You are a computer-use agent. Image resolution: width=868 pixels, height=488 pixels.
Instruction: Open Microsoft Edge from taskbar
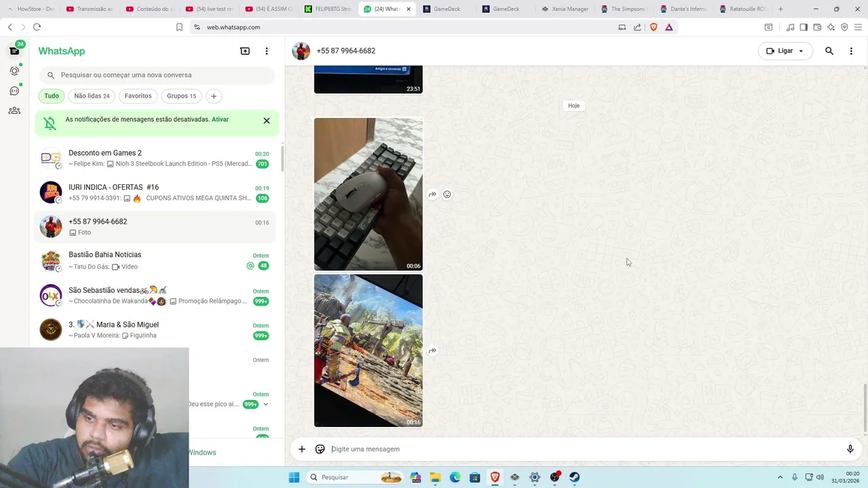(455, 477)
